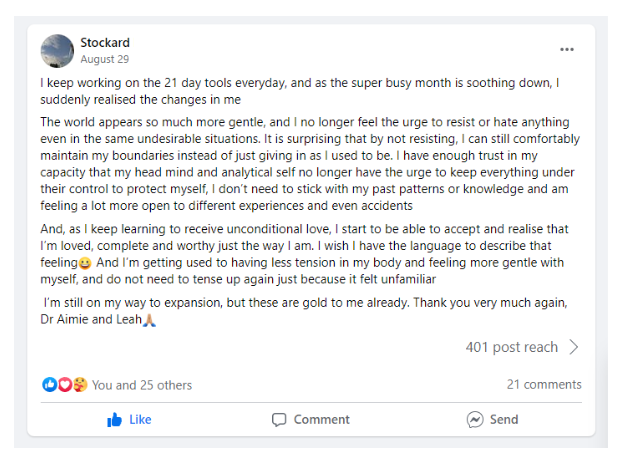Click the red heart reaction icon

point(64,385)
